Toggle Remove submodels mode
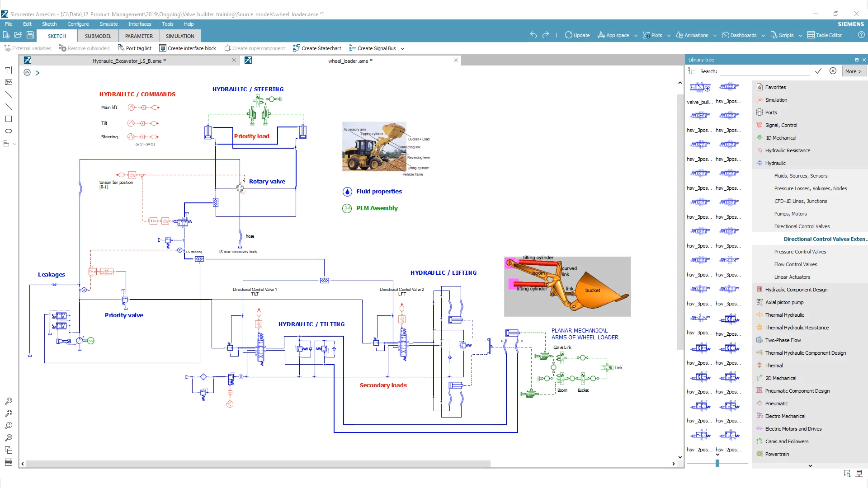Viewport: 868px width, 488px height. pyautogui.click(x=85, y=48)
